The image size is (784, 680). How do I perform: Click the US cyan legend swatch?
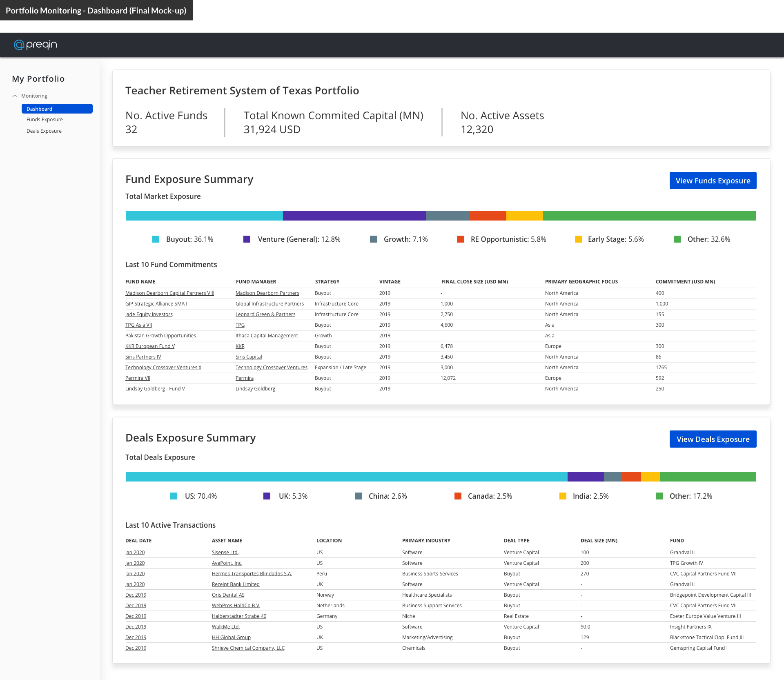point(174,496)
